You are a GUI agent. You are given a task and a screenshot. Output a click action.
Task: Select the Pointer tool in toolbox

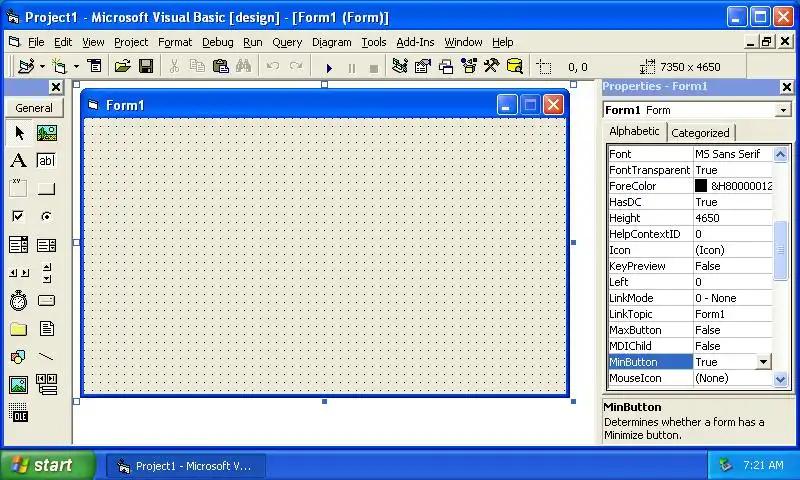click(19, 133)
